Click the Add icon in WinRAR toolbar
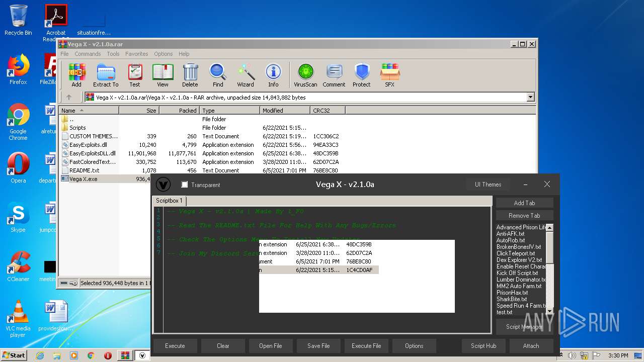The width and height of the screenshot is (644, 362). point(76,75)
